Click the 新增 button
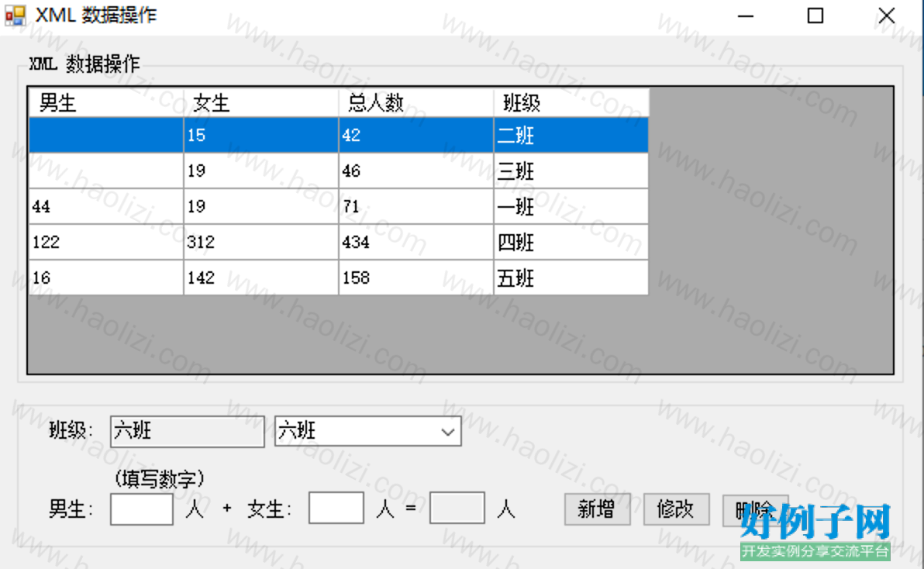Screen dimensions: 924x569 (x=597, y=509)
